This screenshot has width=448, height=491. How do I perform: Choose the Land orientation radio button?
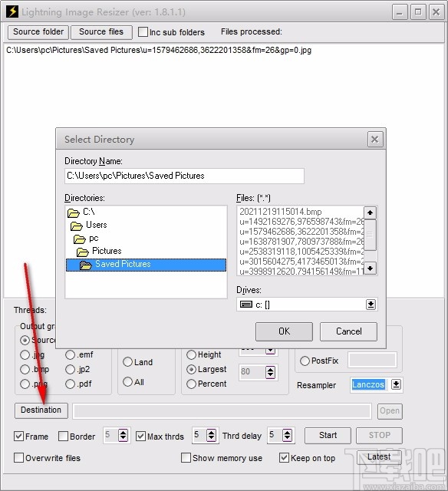127,362
